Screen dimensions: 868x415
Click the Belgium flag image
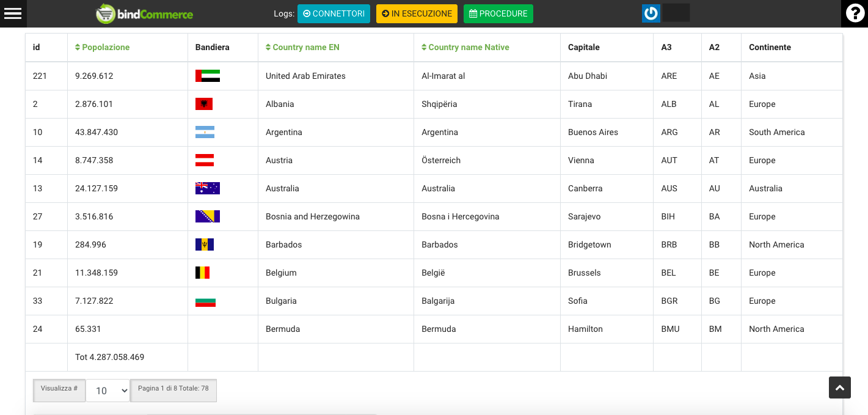pos(202,273)
